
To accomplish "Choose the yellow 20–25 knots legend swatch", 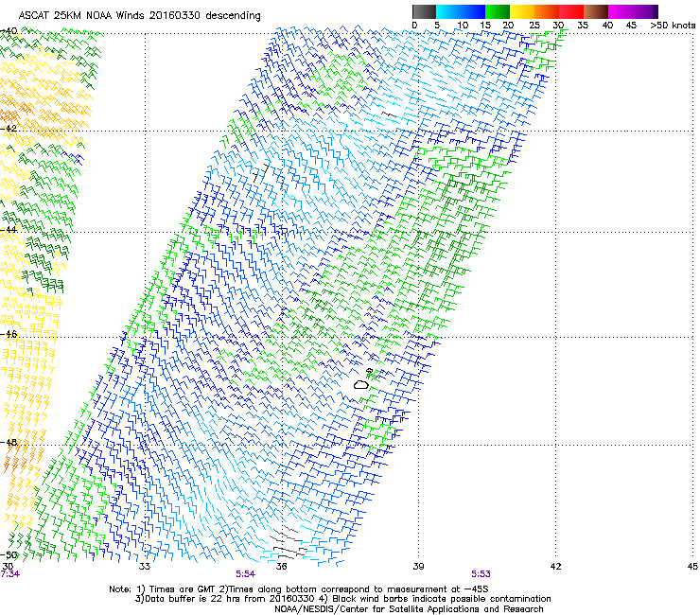I will click(x=522, y=11).
